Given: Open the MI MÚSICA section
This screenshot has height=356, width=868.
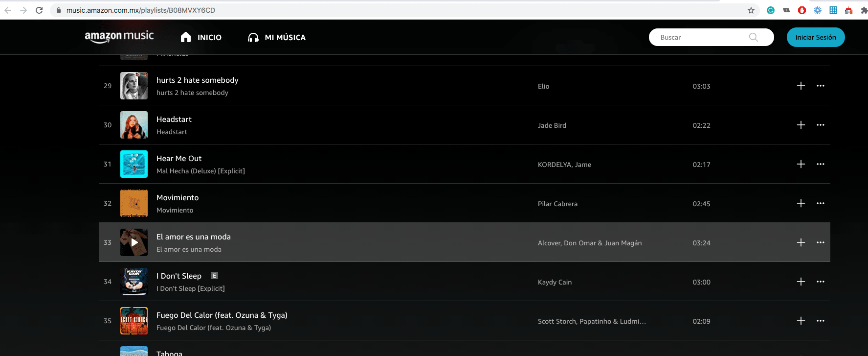Looking at the screenshot, I should (x=277, y=37).
